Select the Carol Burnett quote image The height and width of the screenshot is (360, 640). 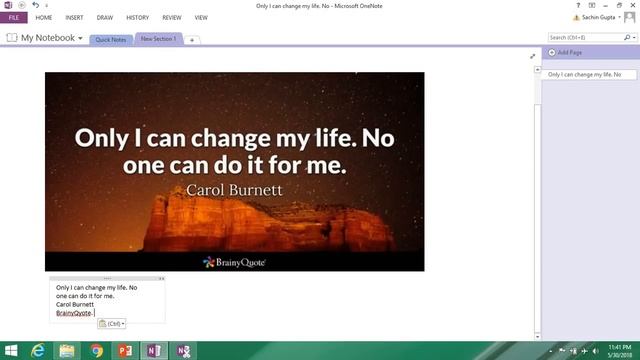235,172
